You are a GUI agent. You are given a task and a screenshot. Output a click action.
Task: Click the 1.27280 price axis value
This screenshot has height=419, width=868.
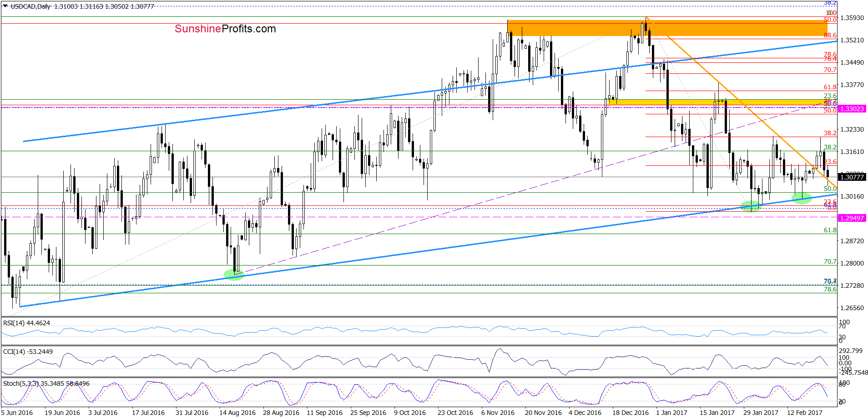tap(852, 286)
